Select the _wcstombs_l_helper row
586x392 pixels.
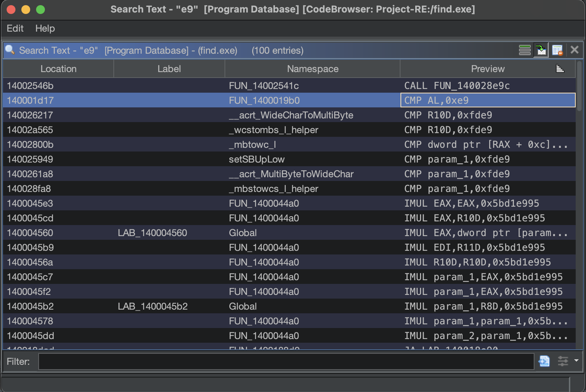tap(289, 130)
